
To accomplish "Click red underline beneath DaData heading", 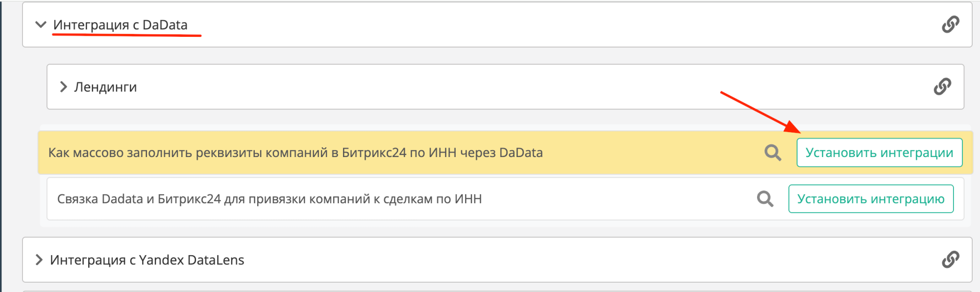I will pyautogui.click(x=126, y=36).
